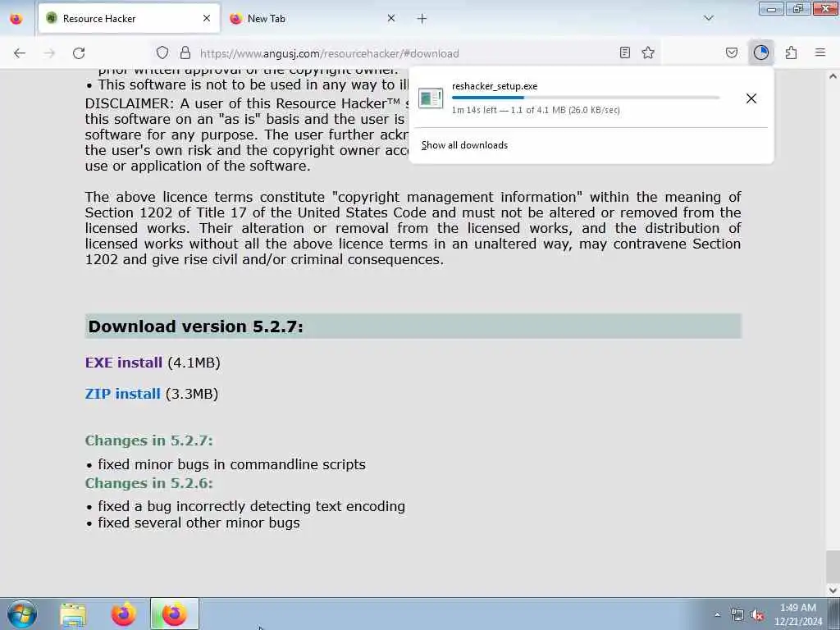Toggle reader view icon in address bar
This screenshot has width=840, height=630.
pos(624,52)
